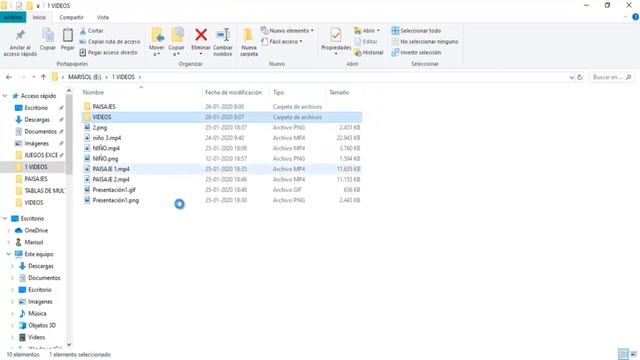Cut selection with Cortar

(92, 31)
